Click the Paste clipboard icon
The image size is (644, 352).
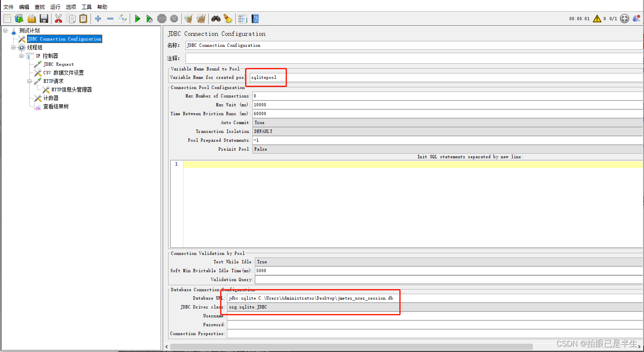coord(83,19)
